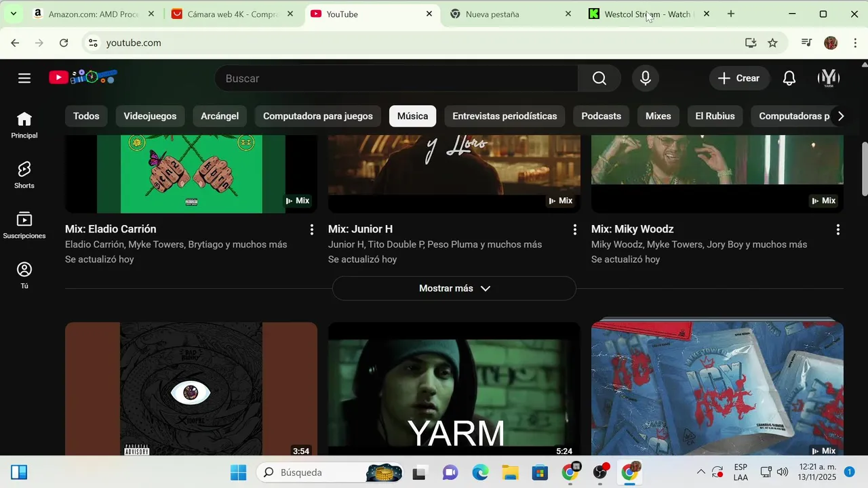
Task: Open options menu for Mix: Eladio Carrión
Action: pyautogui.click(x=312, y=230)
